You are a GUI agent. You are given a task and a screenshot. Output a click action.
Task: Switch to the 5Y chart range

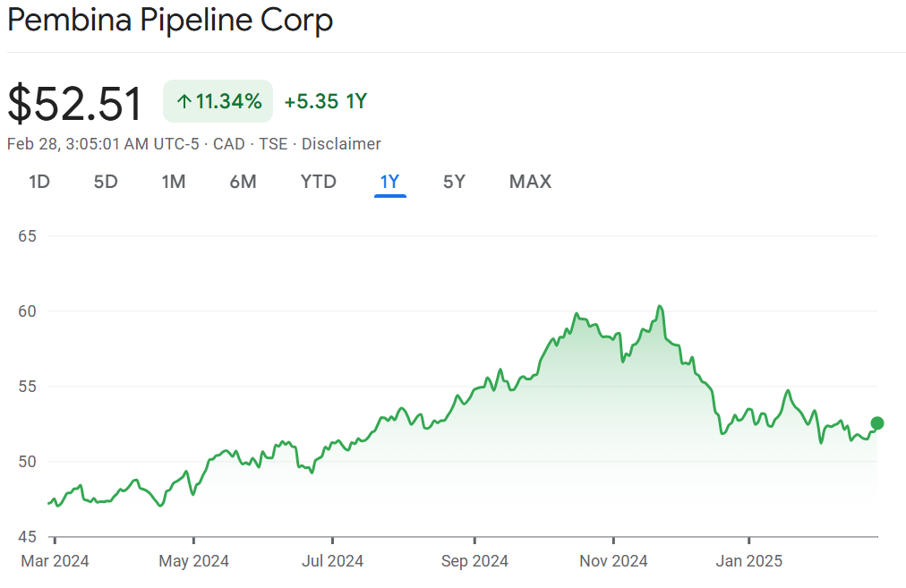click(454, 182)
